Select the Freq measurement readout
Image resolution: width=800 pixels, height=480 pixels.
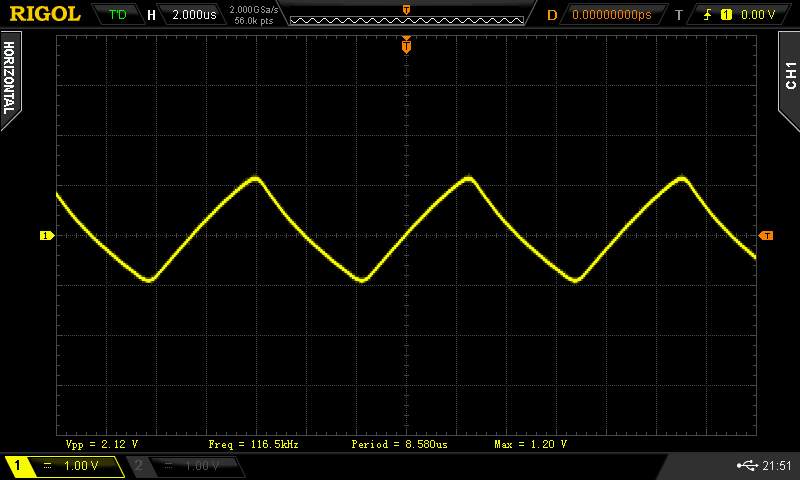[253, 443]
